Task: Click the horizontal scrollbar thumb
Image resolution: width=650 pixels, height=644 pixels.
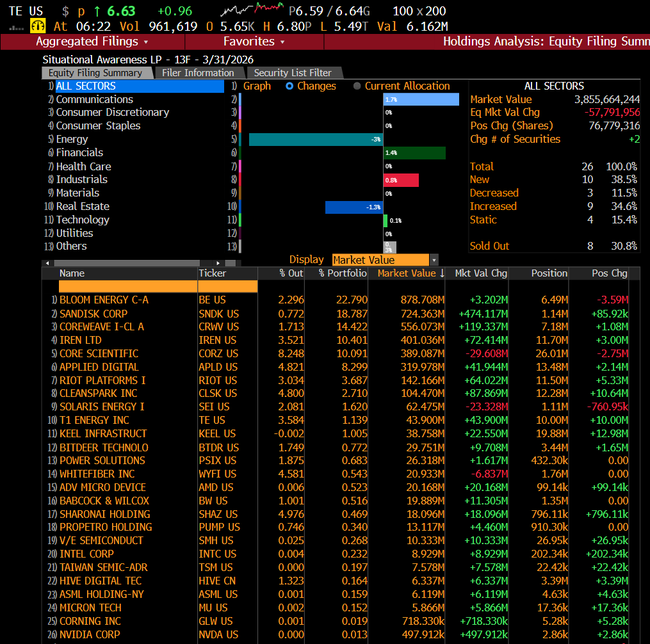Action: 127,263
